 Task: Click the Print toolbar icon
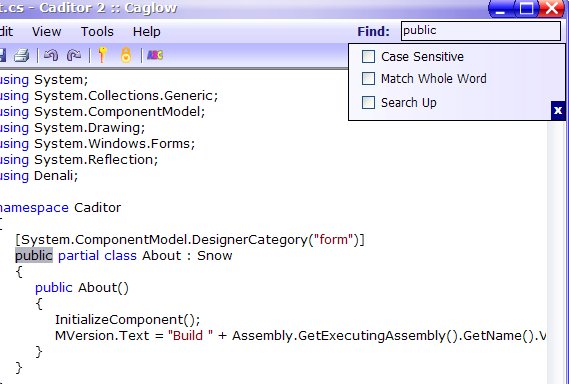tap(21, 56)
